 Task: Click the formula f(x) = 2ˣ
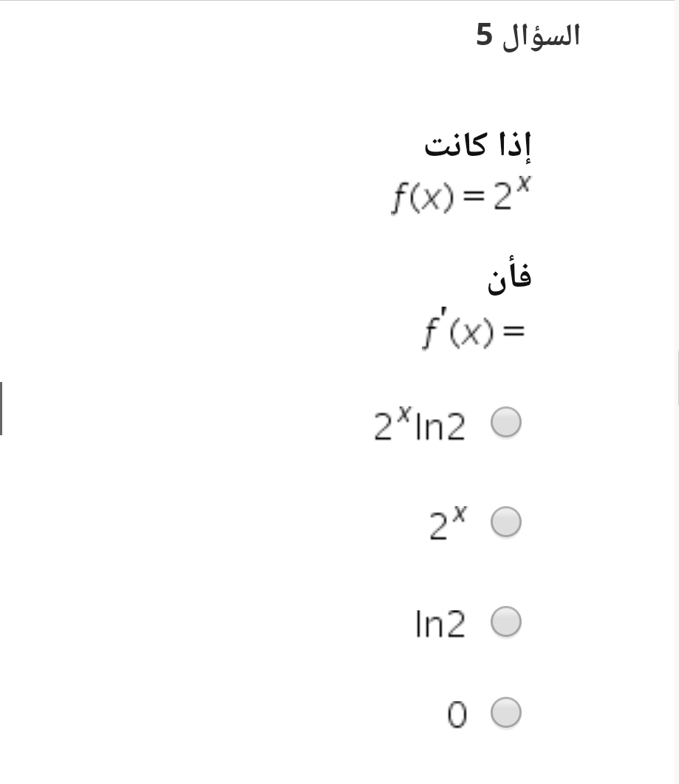[460, 195]
